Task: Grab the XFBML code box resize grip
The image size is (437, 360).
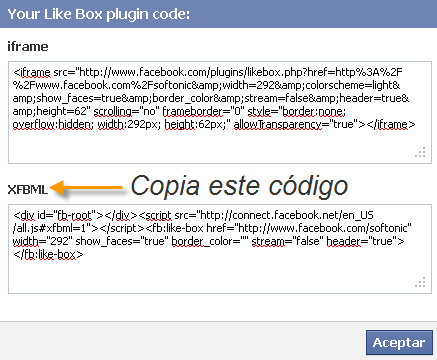Action: pyautogui.click(x=420, y=282)
